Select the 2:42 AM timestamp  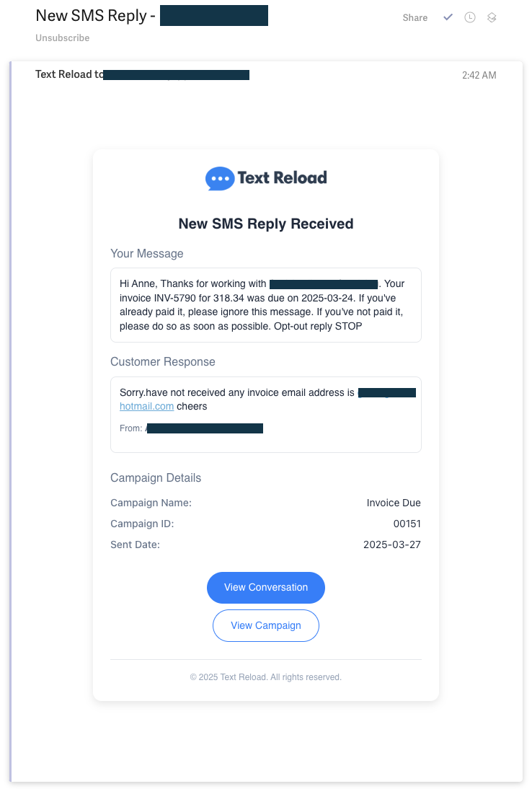pyautogui.click(x=479, y=74)
